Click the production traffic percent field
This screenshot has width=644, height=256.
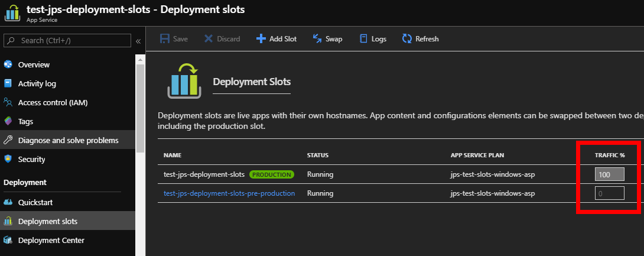click(x=609, y=174)
